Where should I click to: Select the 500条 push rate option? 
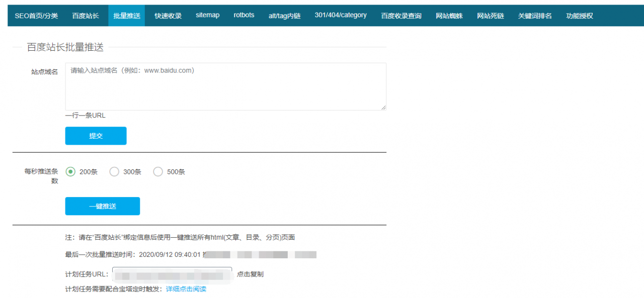158,171
